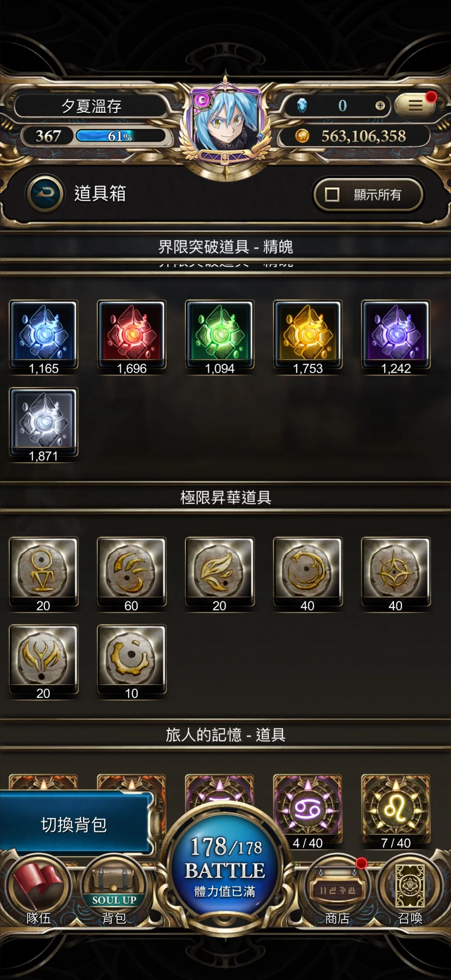The image size is (451, 980).
Task: Select the white soul gem with 1,871
Action: 44,425
